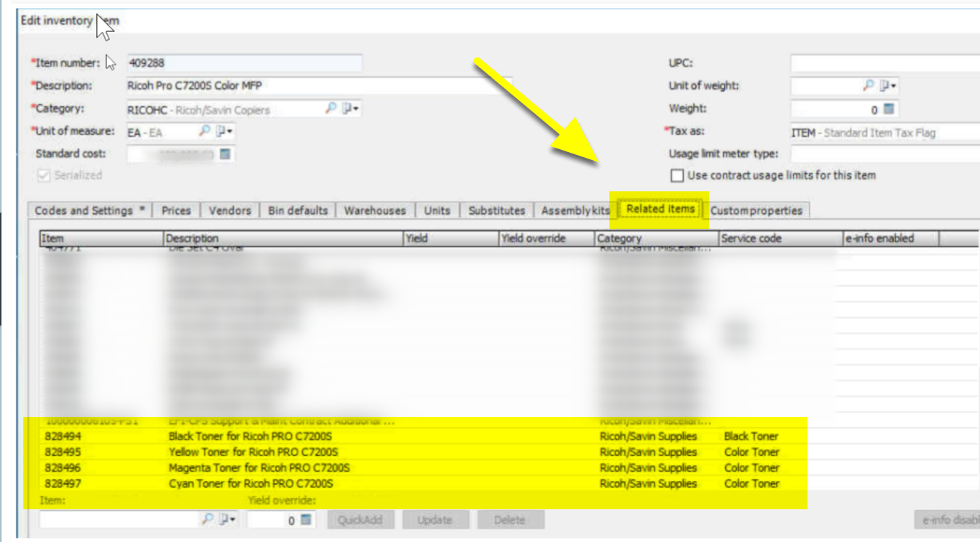980x542 pixels.
Task: Click the Yield override column header
Action: (547, 238)
